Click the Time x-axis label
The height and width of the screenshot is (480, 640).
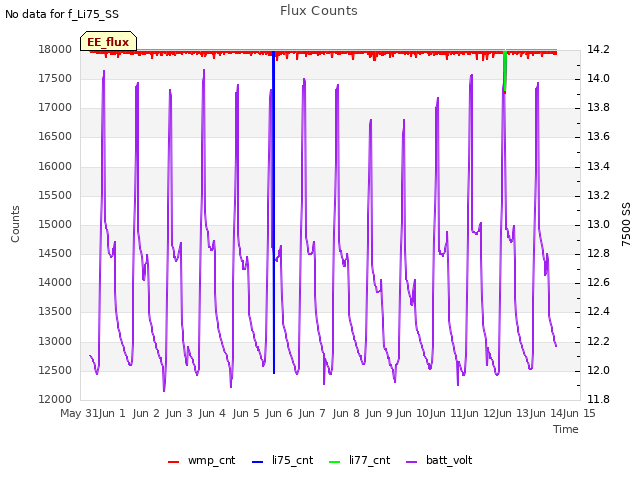click(566, 429)
